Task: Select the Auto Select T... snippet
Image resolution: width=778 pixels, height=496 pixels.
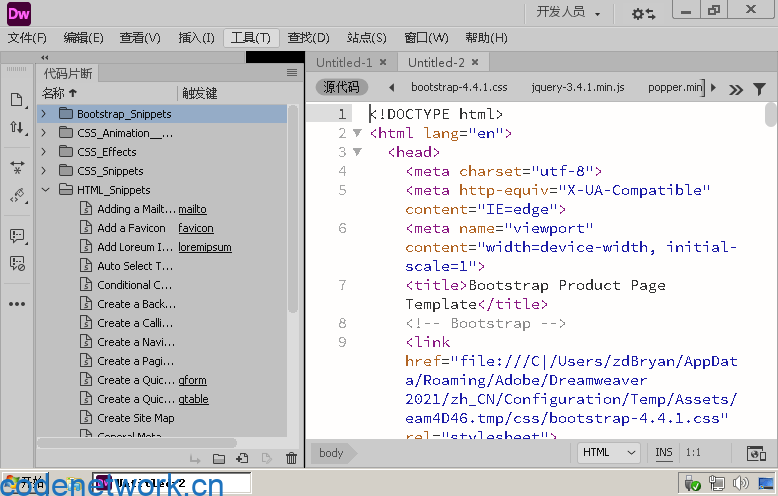Action: pos(135,266)
